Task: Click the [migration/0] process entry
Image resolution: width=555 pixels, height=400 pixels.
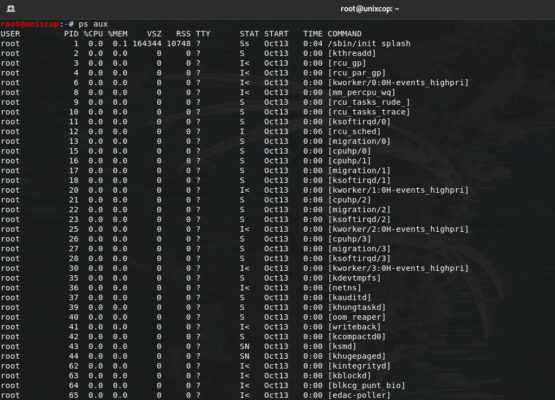Action: tap(359, 142)
